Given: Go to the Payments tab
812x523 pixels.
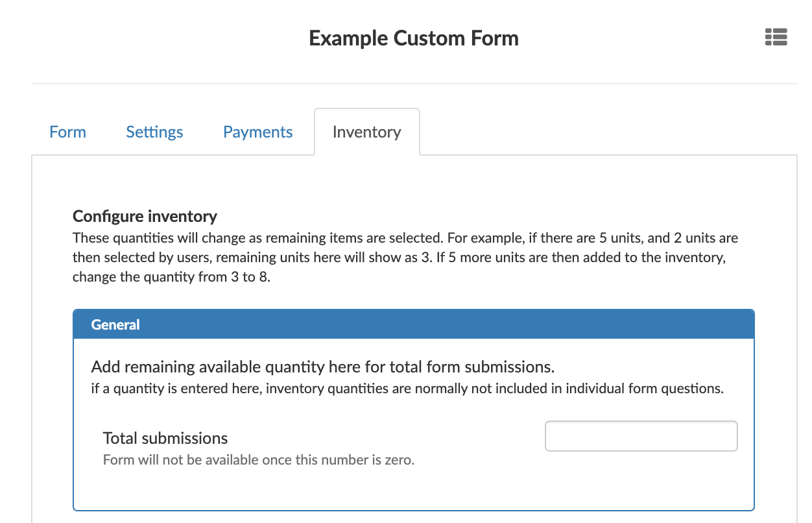Looking at the screenshot, I should click(x=257, y=132).
